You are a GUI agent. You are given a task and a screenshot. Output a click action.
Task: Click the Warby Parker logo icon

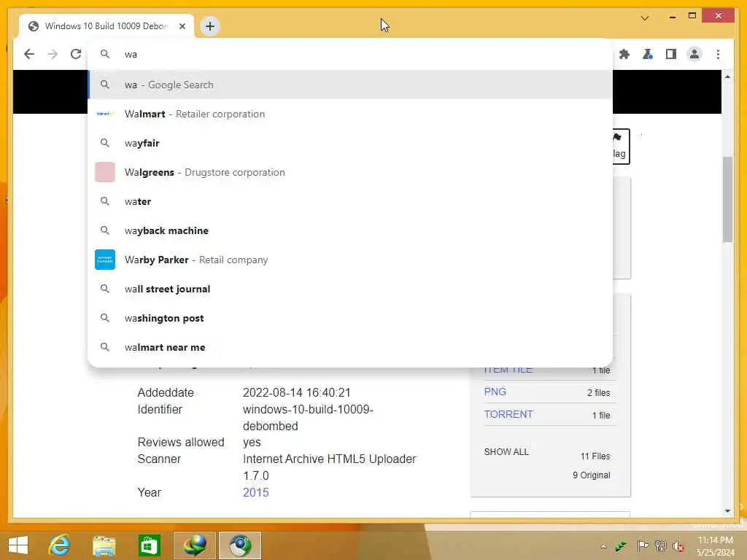[x=105, y=260]
